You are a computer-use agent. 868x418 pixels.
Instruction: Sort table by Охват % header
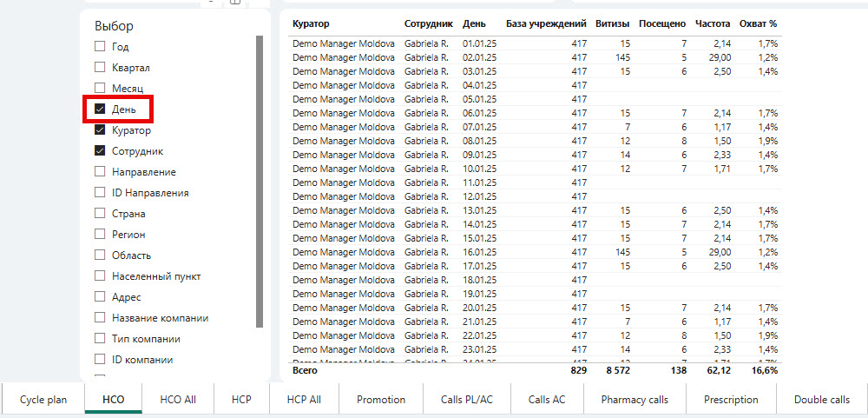pyautogui.click(x=758, y=23)
